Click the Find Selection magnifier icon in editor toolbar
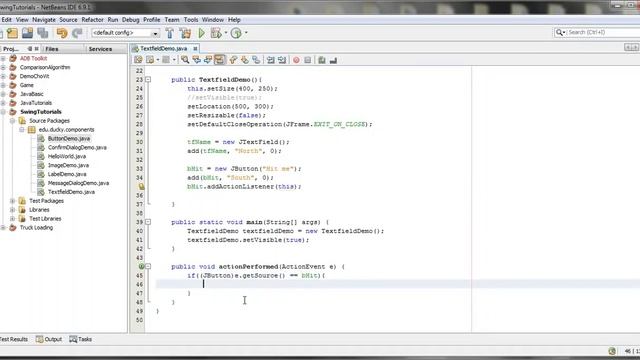 [185, 60]
